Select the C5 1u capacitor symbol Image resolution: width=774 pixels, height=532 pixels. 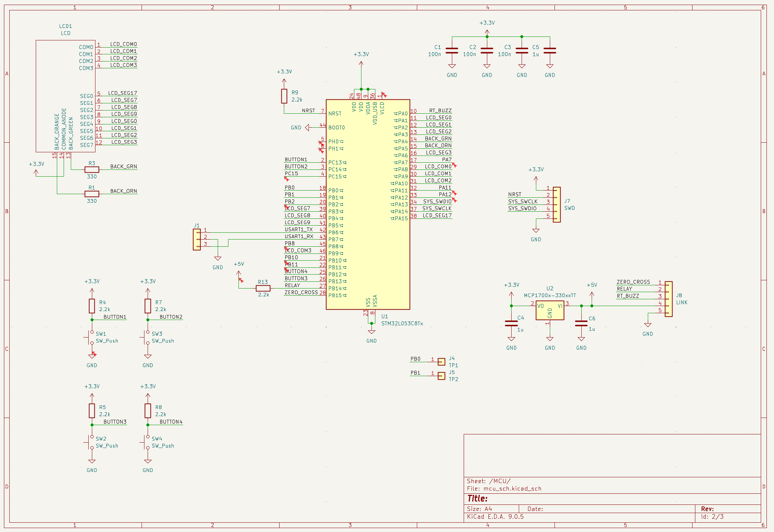click(549, 51)
